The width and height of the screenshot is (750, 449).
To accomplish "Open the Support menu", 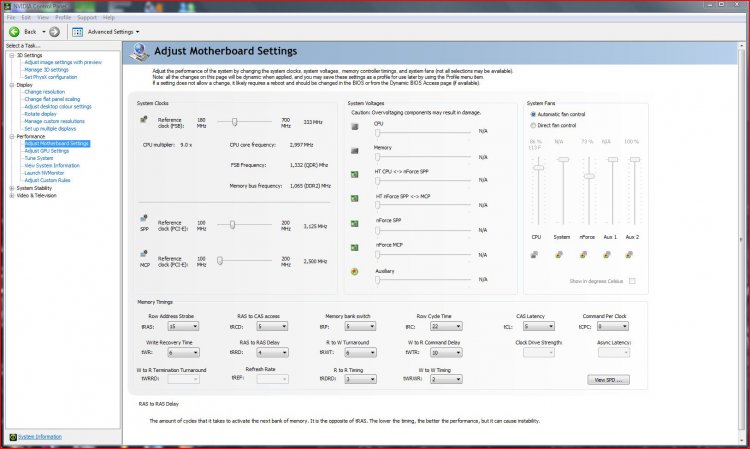I will [x=87, y=18].
